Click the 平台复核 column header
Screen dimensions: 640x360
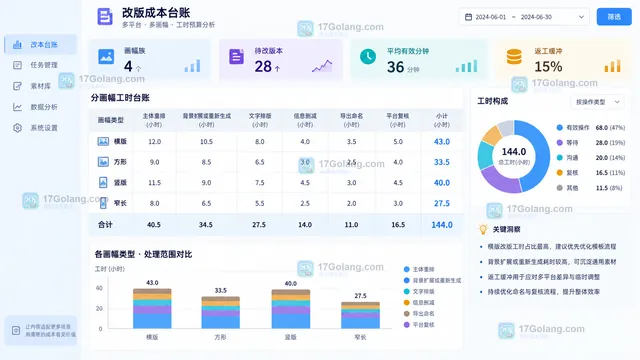(398, 120)
